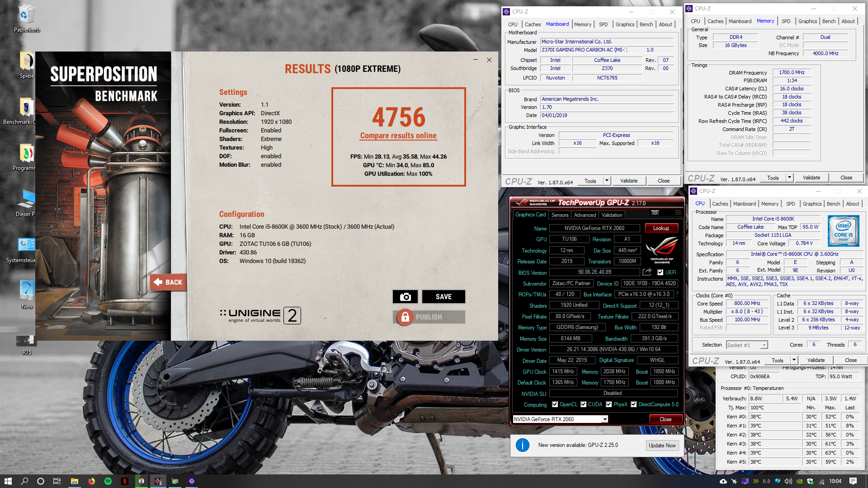The image size is (868, 488).
Task: Open the Papierkorb recycle bin icon
Action: coord(26,19)
